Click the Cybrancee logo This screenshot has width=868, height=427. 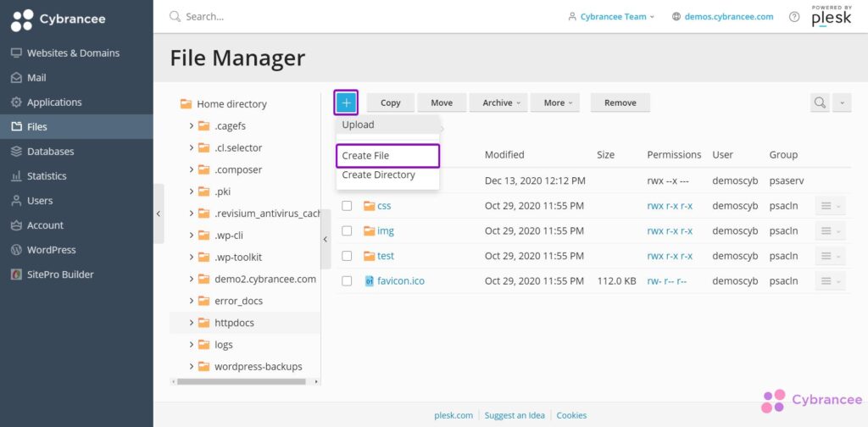tap(58, 20)
